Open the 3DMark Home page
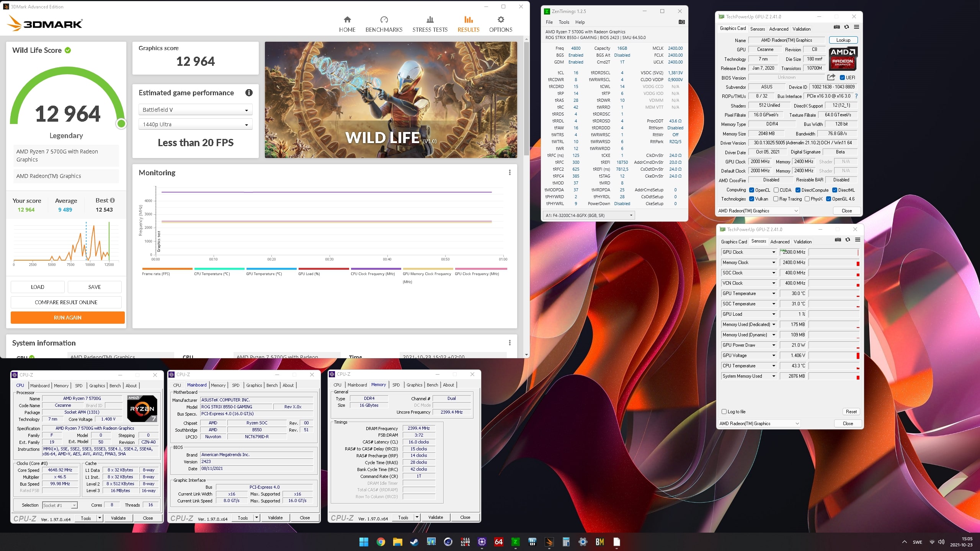 pos(347,24)
